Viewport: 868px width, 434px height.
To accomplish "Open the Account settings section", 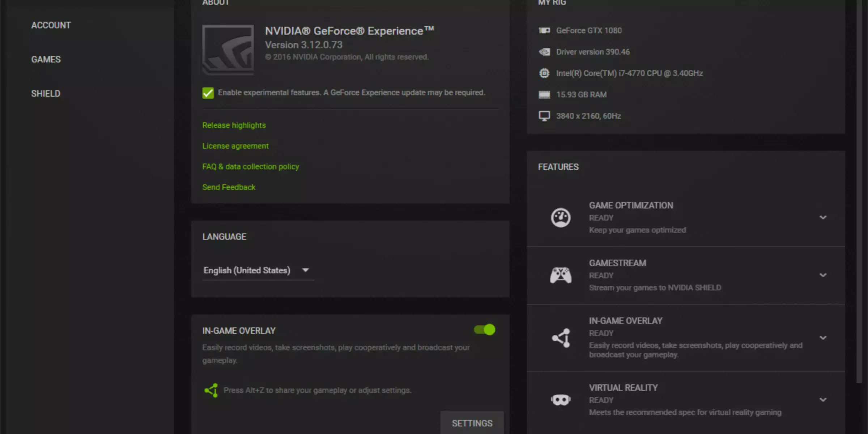I will click(x=51, y=25).
